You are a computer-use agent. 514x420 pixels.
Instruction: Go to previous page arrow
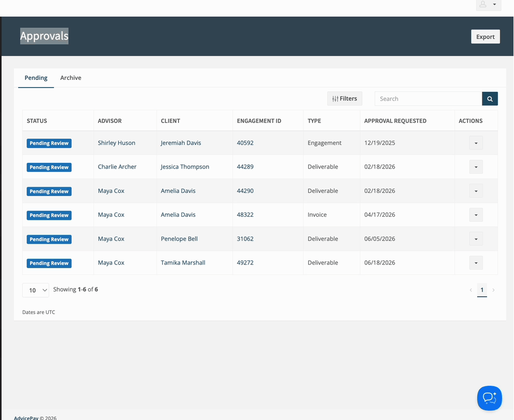[471, 290]
